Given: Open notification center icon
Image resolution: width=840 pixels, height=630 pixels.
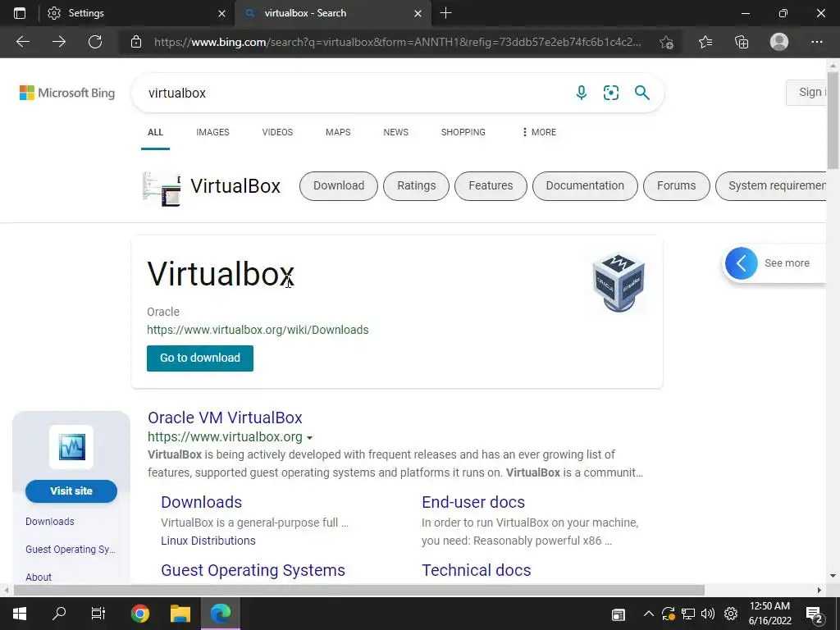Looking at the screenshot, I should pyautogui.click(x=815, y=615).
